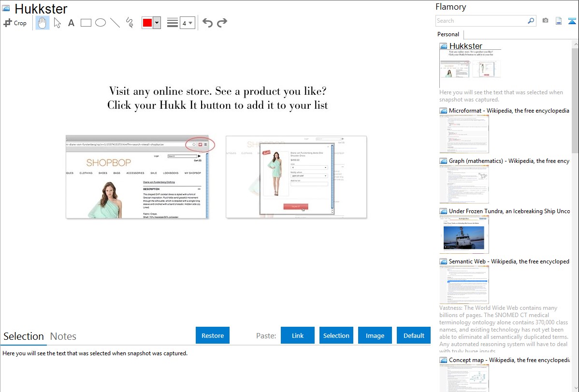Click the red color swatch
Viewport: 579px width, 392px height.
click(147, 23)
